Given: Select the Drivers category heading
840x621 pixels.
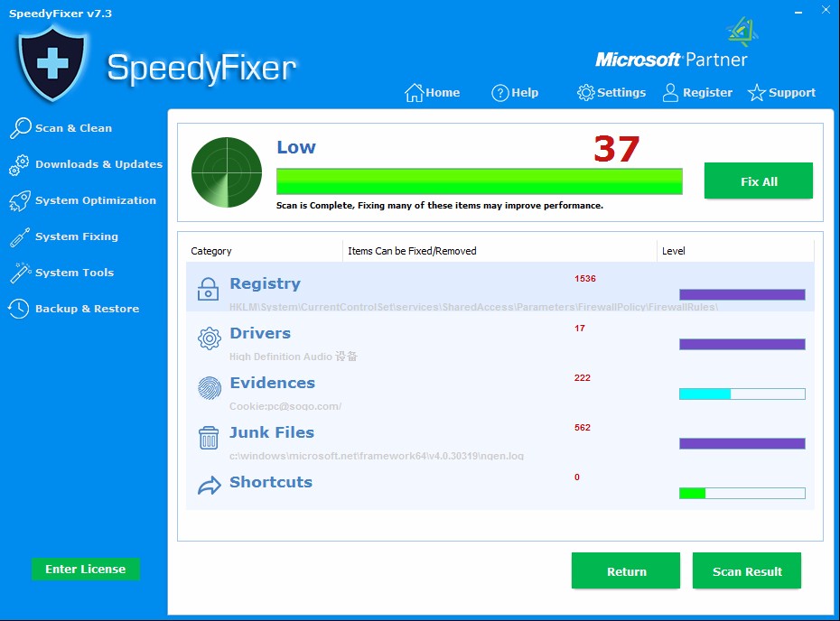Looking at the screenshot, I should (260, 333).
